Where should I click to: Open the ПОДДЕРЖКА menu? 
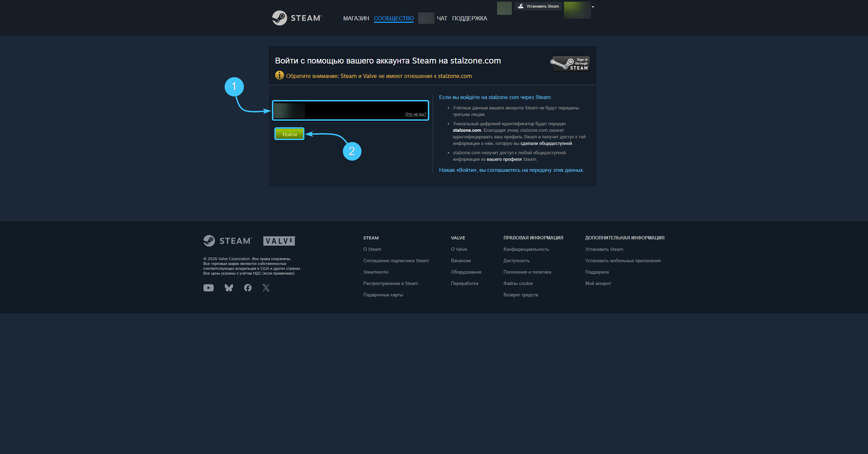coord(470,18)
